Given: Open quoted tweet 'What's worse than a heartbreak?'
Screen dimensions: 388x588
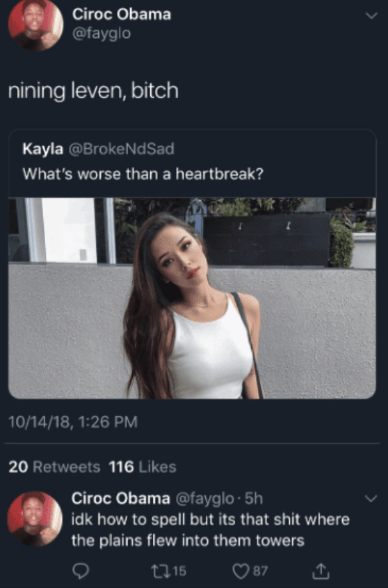Looking at the screenshot, I should point(143,174).
